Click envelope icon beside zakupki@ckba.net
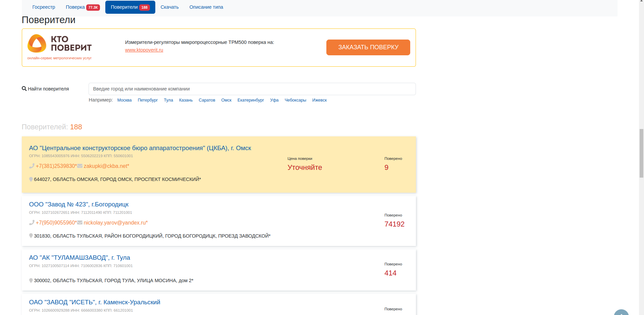This screenshot has height=315, width=644. 80,166
